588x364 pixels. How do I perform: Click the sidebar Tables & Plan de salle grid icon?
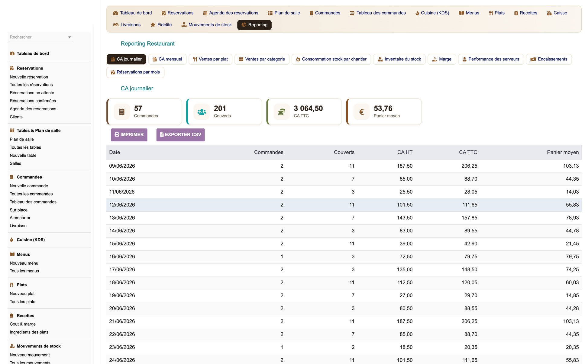point(12,130)
